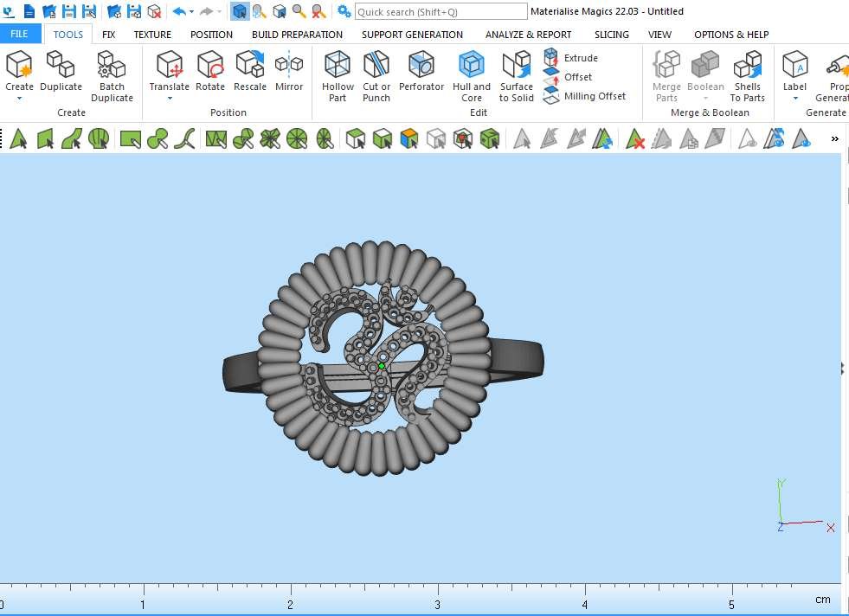This screenshot has height=616, width=849.
Task: Select the Hollow Part tool
Action: click(338, 75)
